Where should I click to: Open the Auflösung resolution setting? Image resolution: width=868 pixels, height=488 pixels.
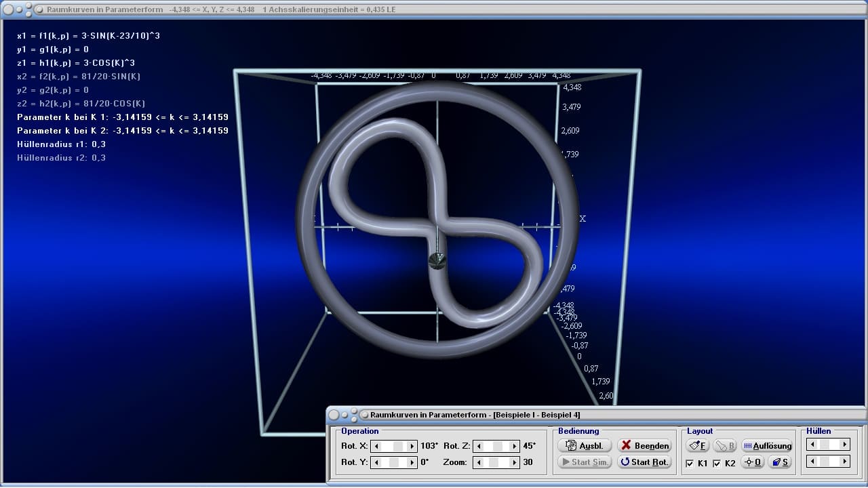[x=767, y=445]
